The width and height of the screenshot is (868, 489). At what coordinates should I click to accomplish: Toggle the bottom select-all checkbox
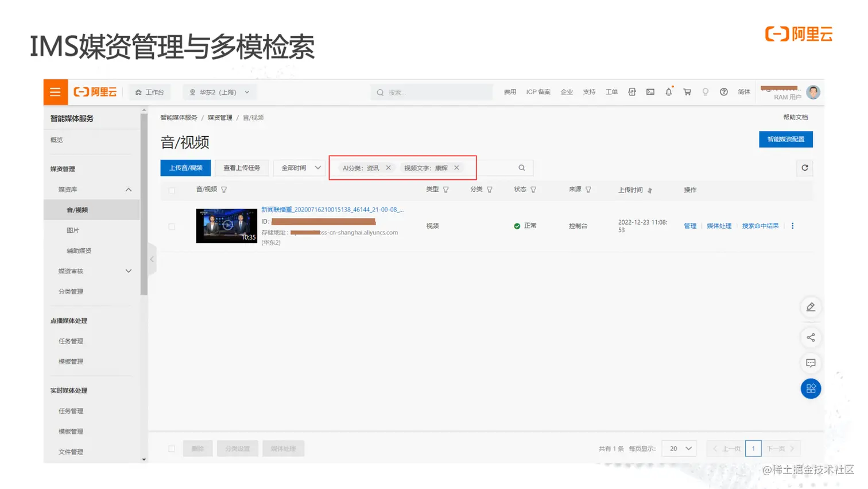(171, 448)
